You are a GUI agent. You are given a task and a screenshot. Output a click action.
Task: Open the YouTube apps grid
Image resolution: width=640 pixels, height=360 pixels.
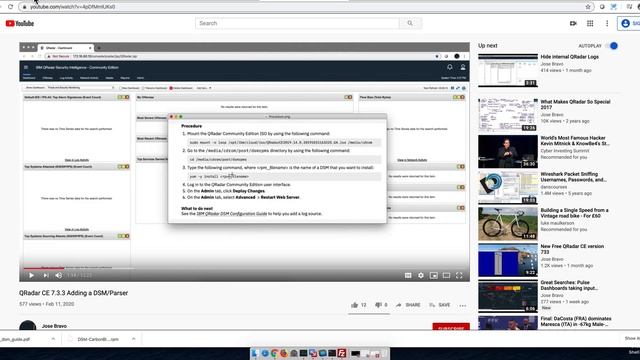click(x=590, y=24)
